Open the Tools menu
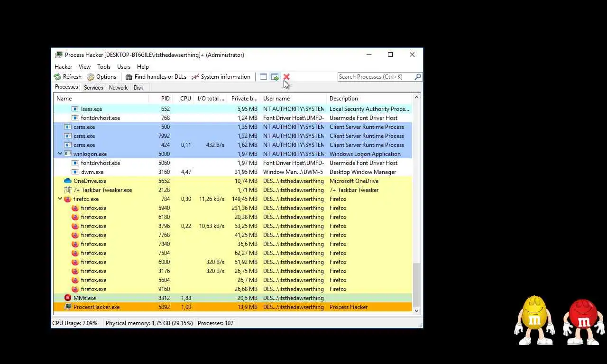Viewport: 607px width, 364px height. click(x=104, y=67)
